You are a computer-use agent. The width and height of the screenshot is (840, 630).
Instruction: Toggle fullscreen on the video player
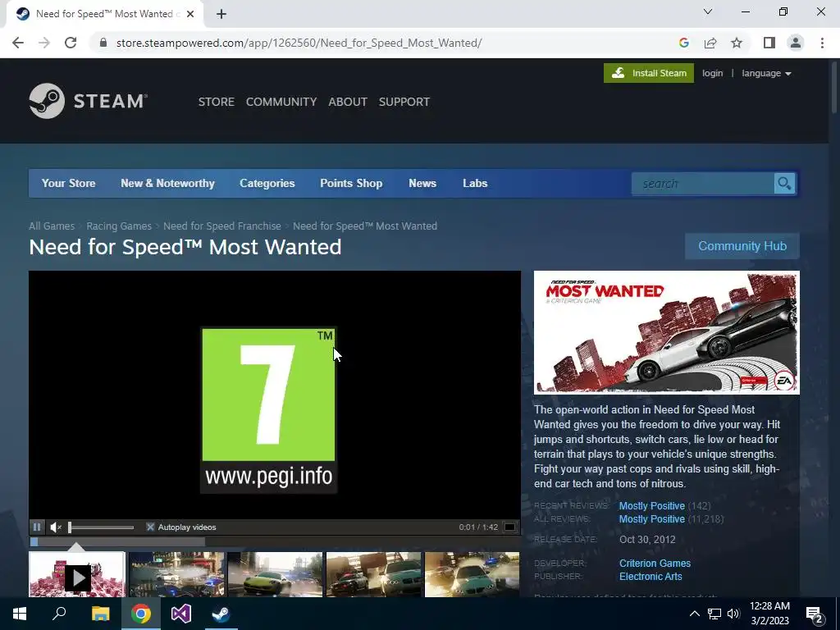[510, 527]
